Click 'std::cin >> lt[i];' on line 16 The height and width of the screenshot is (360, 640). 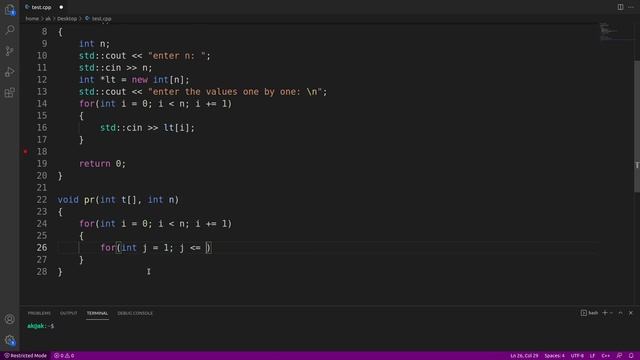tap(147, 128)
